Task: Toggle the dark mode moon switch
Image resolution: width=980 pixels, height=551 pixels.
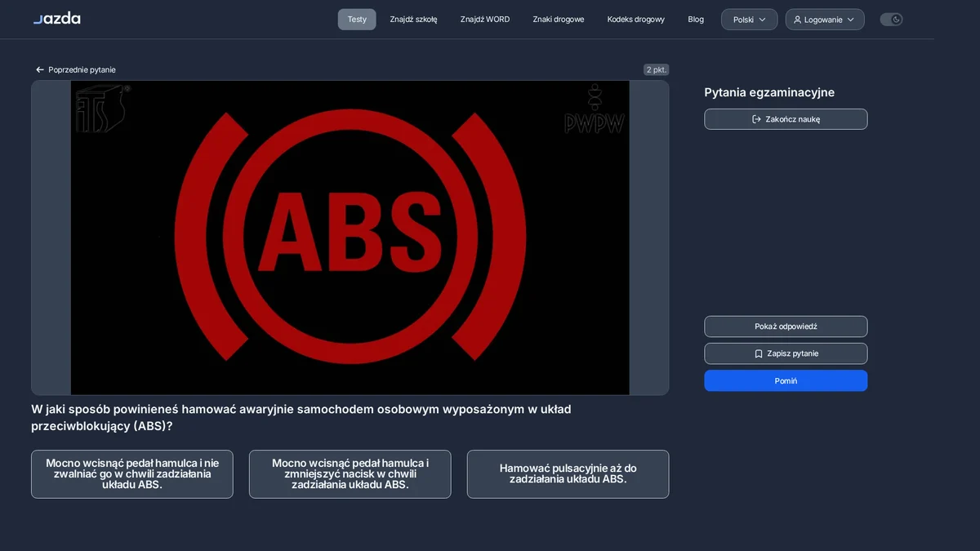Action: tap(891, 20)
